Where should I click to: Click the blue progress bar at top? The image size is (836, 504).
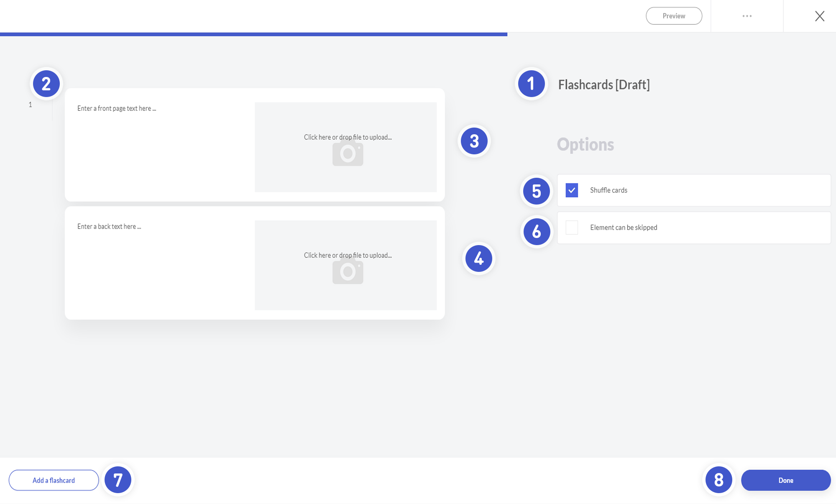[x=253, y=34]
